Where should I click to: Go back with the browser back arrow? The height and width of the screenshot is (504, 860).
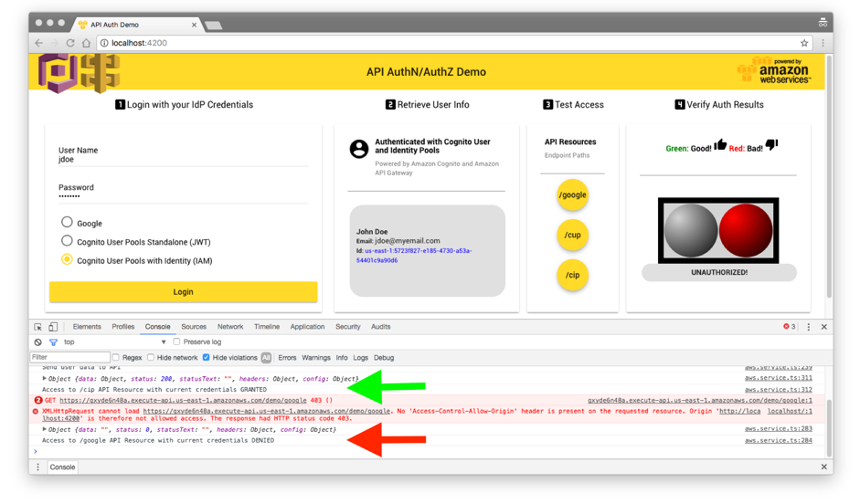(38, 43)
